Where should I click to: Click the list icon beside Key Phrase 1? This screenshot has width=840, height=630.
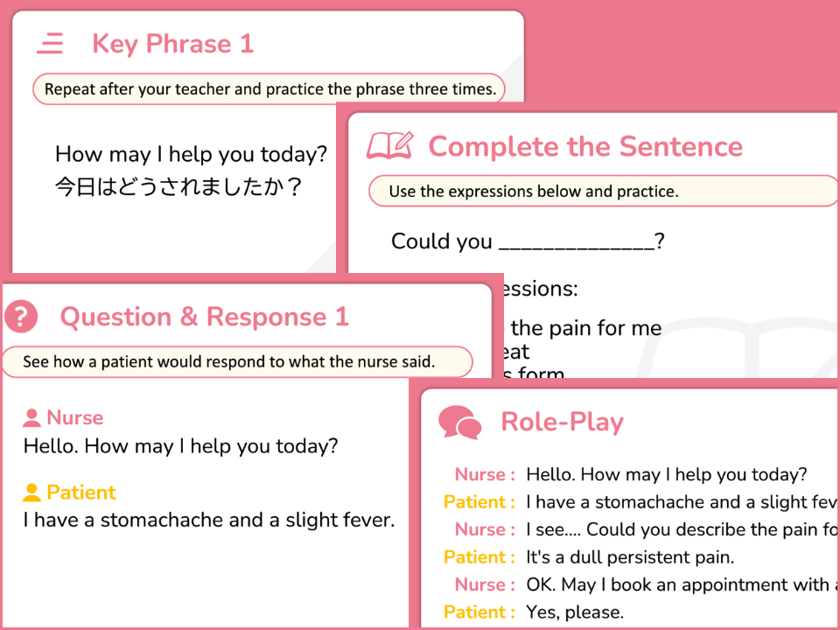[x=50, y=44]
